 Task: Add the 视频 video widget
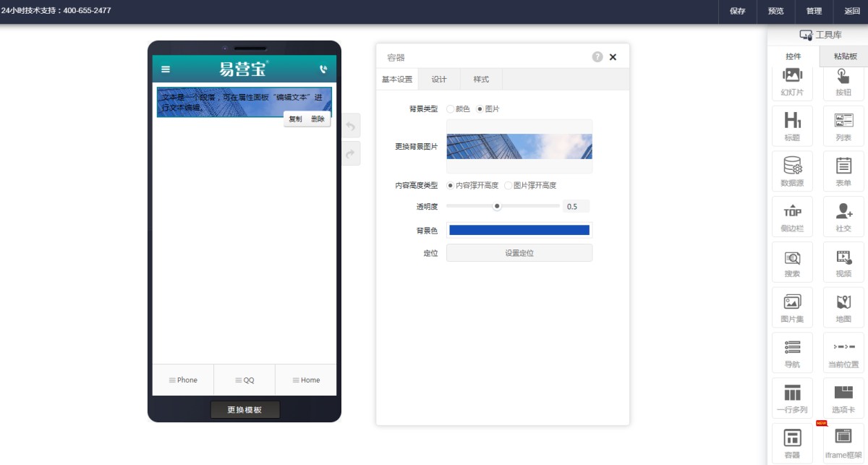click(x=843, y=263)
